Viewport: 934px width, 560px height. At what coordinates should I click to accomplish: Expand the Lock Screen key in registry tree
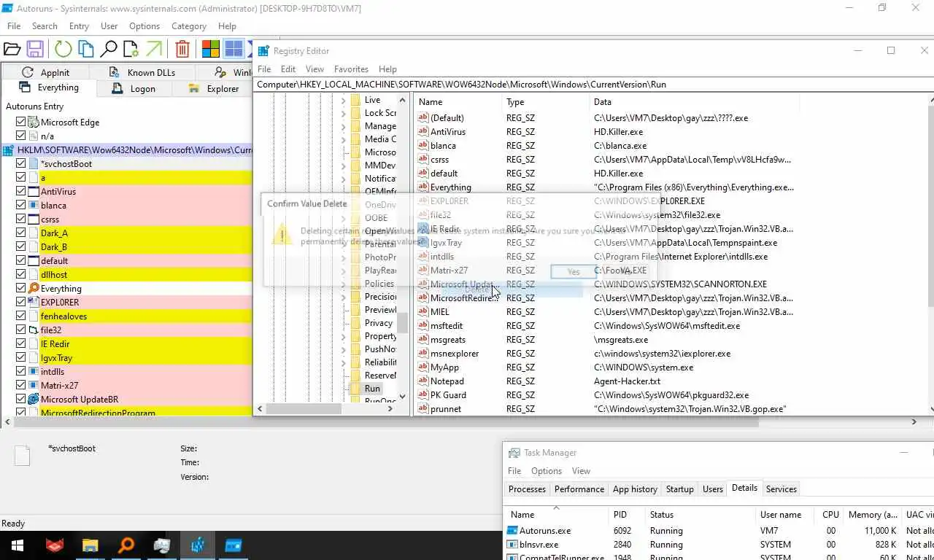344,114
